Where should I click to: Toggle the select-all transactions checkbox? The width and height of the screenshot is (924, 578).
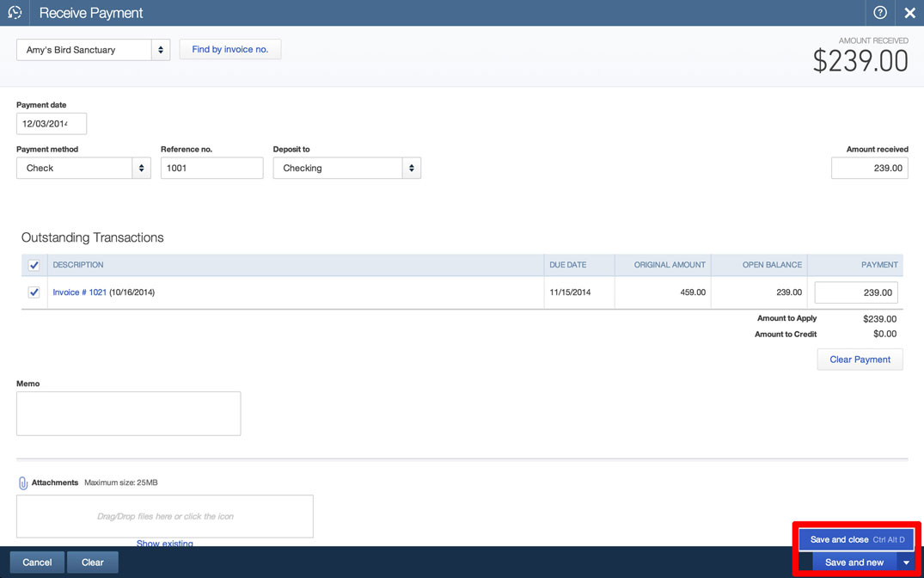[34, 266]
